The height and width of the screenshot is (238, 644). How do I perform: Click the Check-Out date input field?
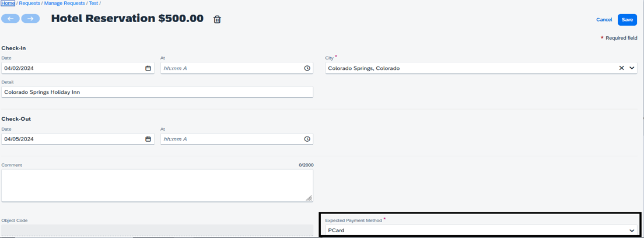point(73,139)
